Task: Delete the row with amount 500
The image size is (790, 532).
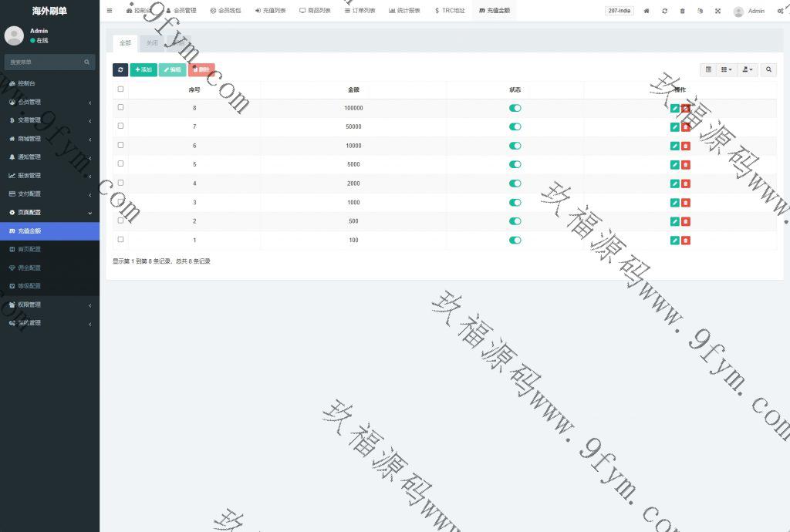Action: pos(686,221)
